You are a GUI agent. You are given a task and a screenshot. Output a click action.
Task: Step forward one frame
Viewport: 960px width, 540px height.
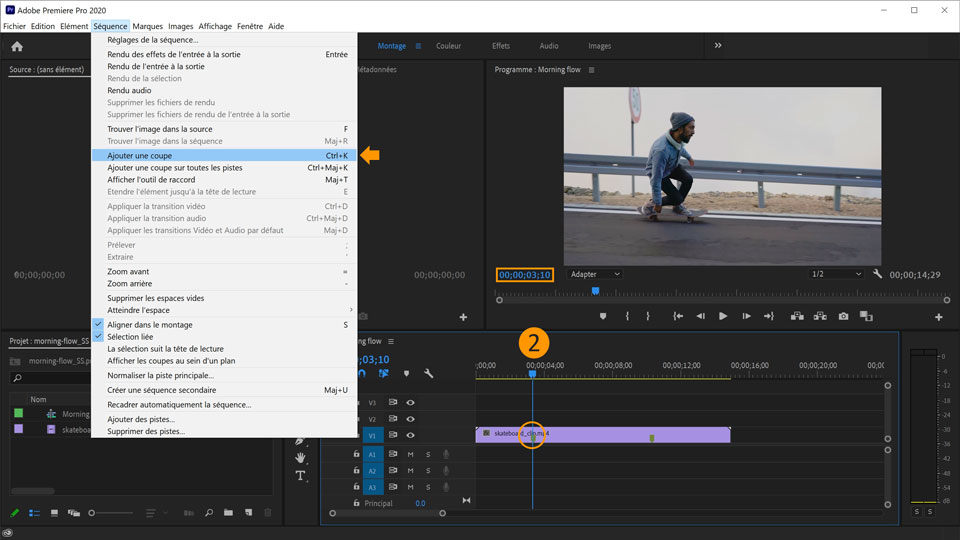click(745, 316)
